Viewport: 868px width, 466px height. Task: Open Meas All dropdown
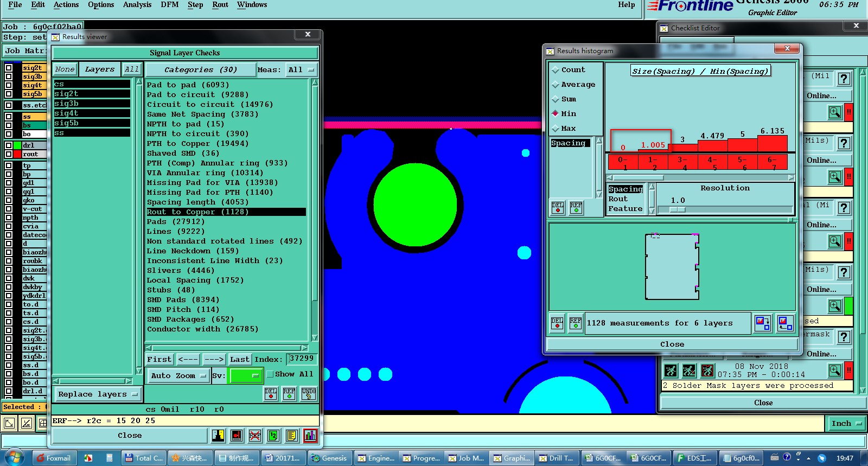tap(301, 69)
